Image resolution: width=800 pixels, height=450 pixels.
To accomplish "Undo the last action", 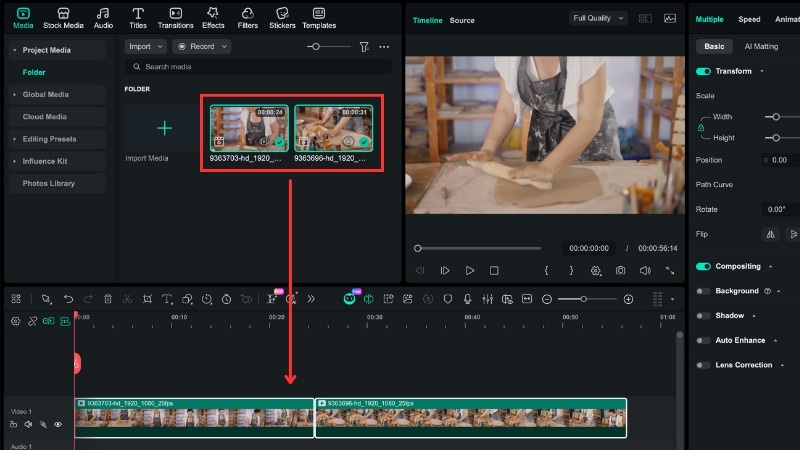I will point(68,299).
